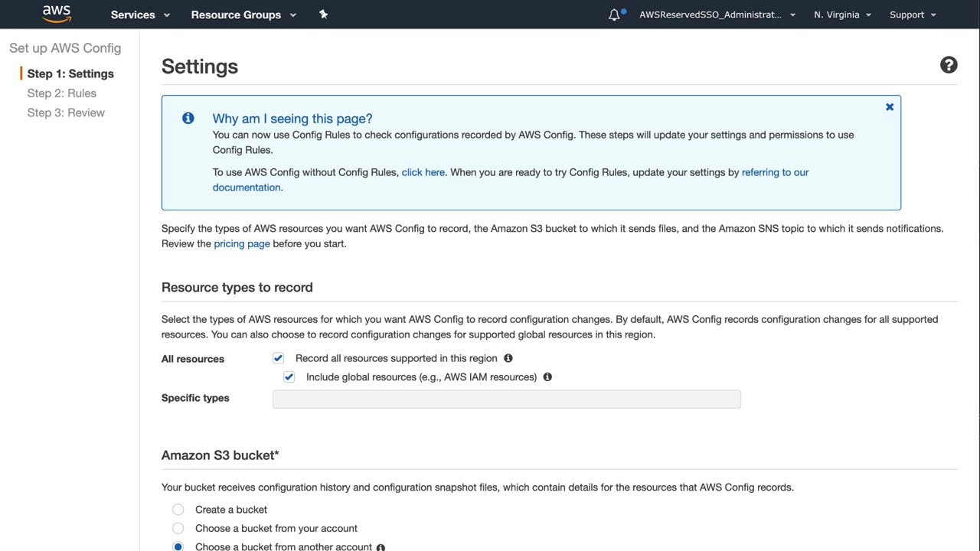980x551 pixels.
Task: Click the AWS logo home icon
Action: pos(57,14)
